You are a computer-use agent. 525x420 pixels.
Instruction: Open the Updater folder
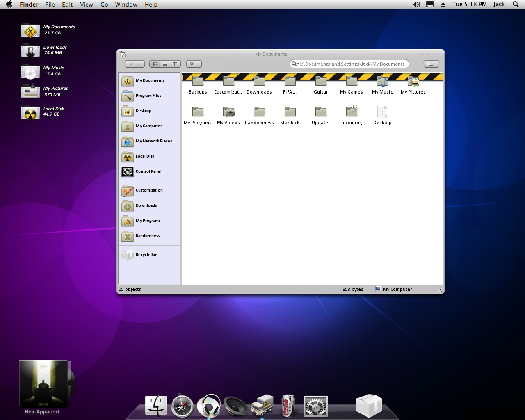tap(321, 116)
